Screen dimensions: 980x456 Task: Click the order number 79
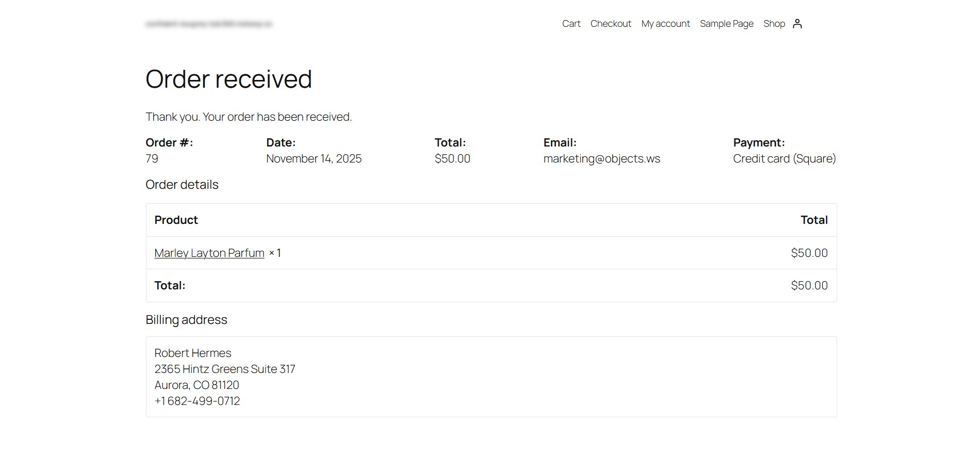[x=152, y=159]
